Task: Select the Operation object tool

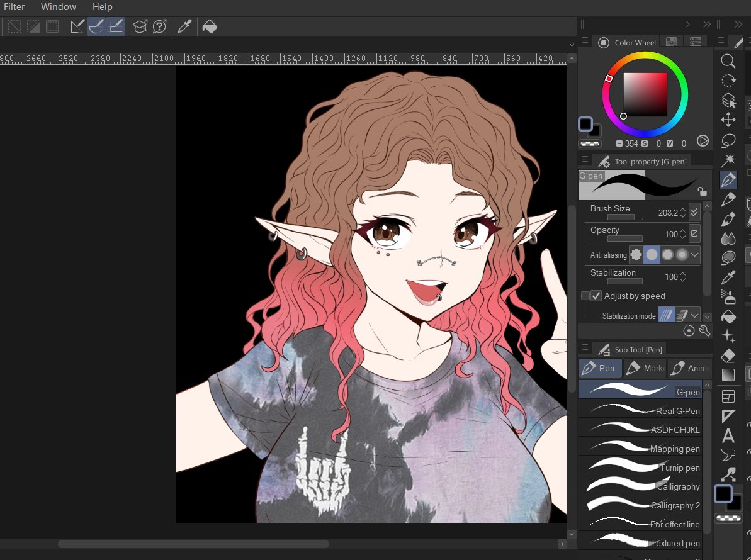Action: click(728, 100)
